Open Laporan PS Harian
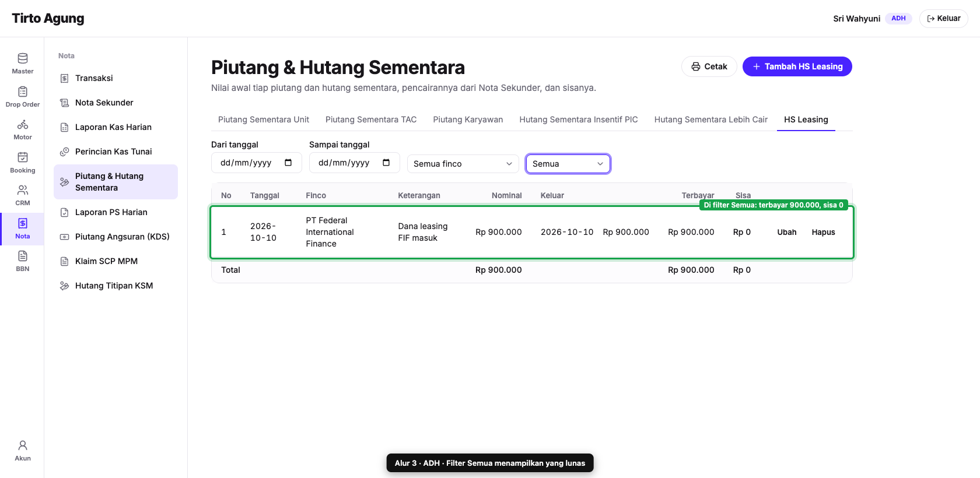This screenshot has width=980, height=478. click(x=116, y=212)
